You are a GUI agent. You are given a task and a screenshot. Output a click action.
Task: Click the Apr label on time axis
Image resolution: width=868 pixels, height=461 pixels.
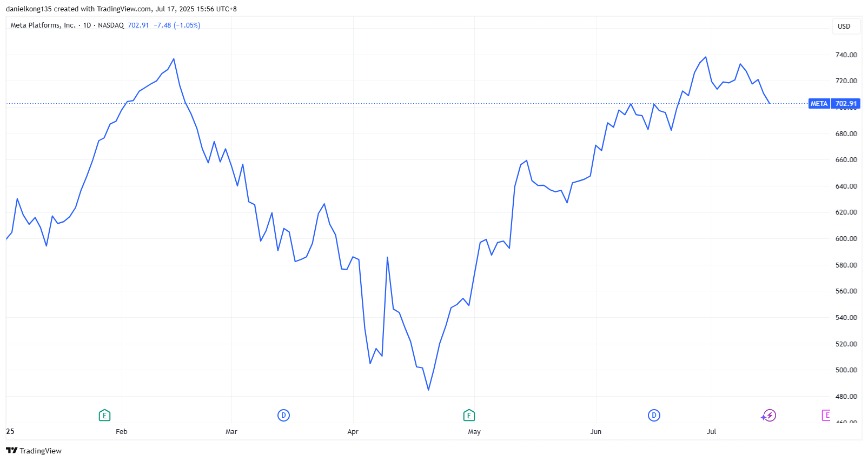(353, 431)
